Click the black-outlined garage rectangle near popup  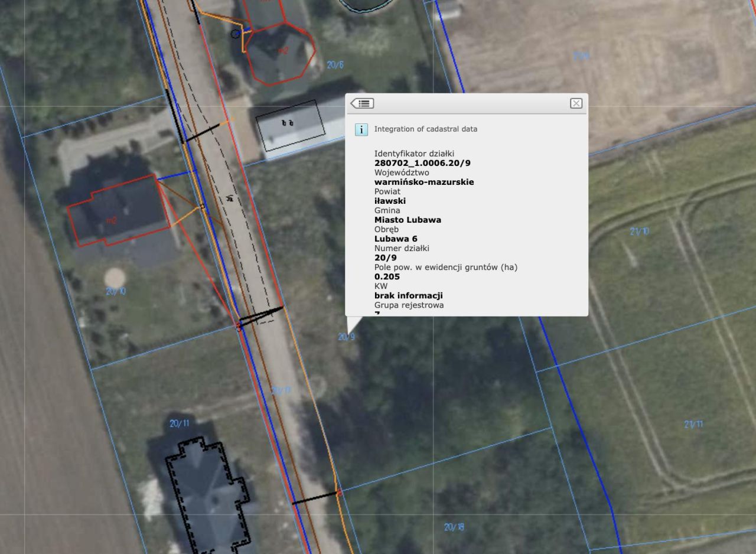[290, 125]
